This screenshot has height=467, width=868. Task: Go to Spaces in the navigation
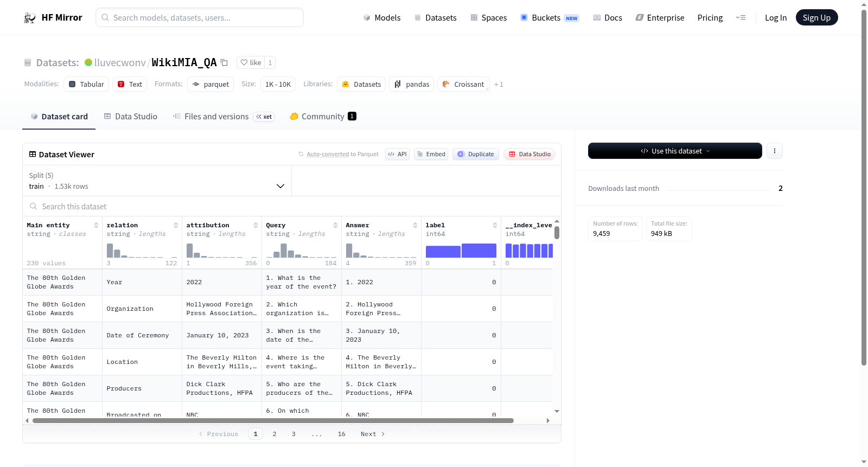[x=489, y=18]
